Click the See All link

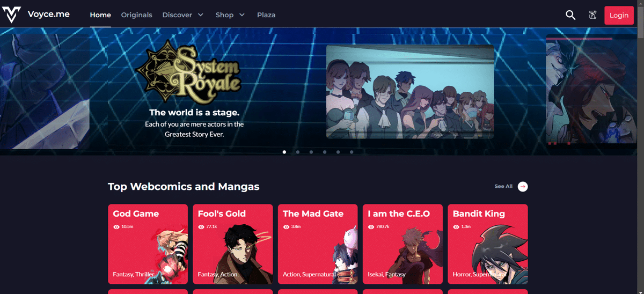503,186
